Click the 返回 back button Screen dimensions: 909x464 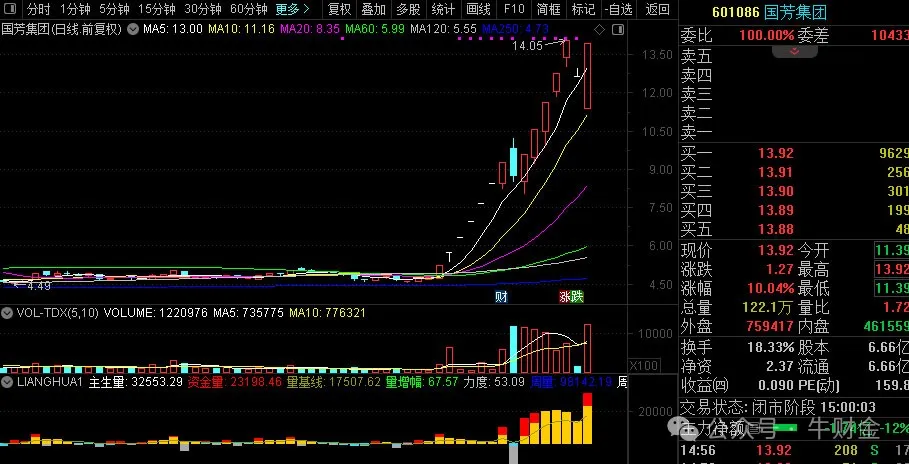point(657,10)
